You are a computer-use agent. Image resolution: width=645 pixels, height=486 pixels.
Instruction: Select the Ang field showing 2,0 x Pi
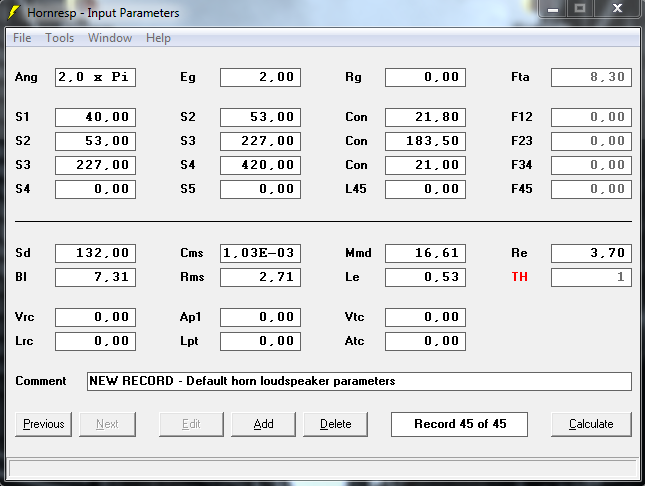pyautogui.click(x=95, y=77)
